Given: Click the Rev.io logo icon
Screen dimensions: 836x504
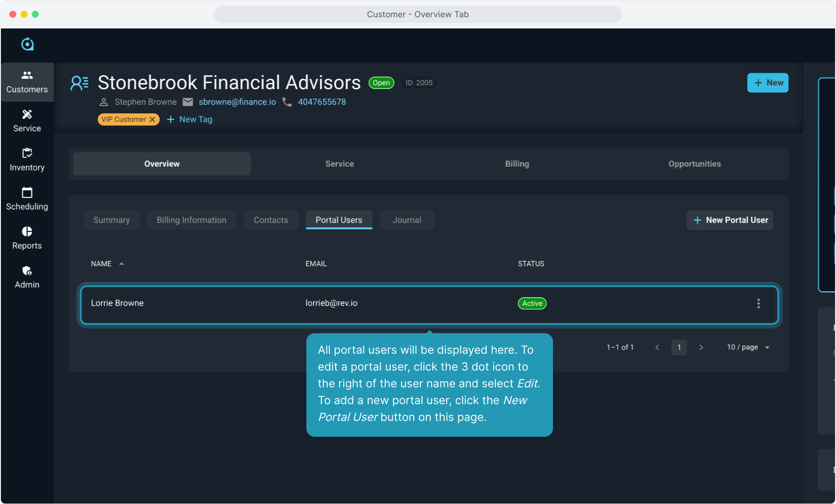Looking at the screenshot, I should pos(28,44).
